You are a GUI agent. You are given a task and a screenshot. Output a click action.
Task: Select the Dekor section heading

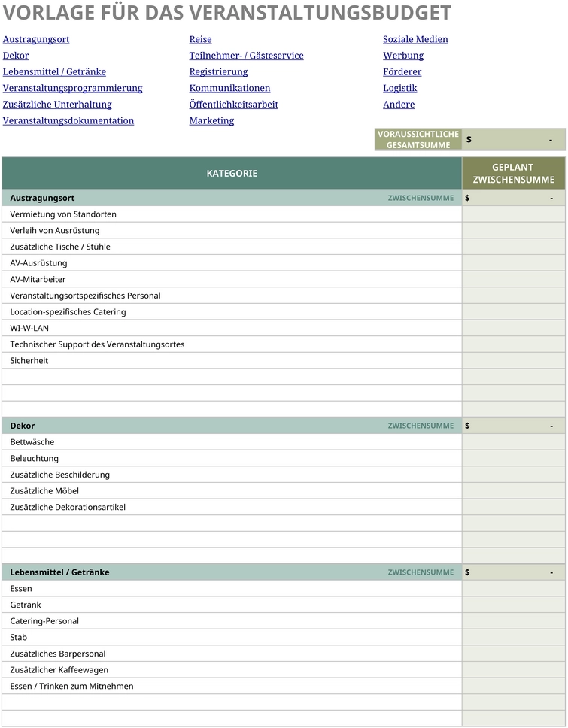(x=23, y=426)
